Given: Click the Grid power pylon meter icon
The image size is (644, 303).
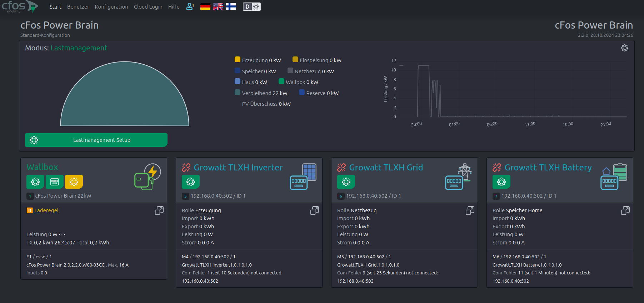Looking at the screenshot, I should [x=459, y=177].
